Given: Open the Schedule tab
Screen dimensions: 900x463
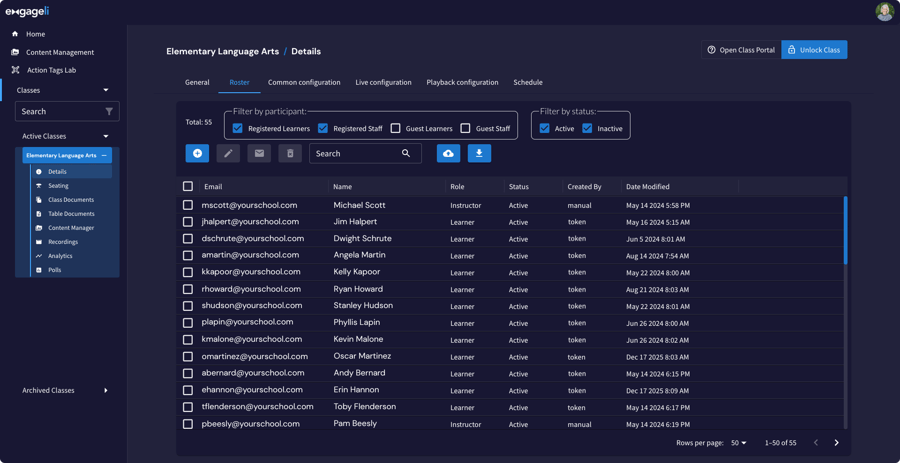Looking at the screenshot, I should pyautogui.click(x=527, y=82).
